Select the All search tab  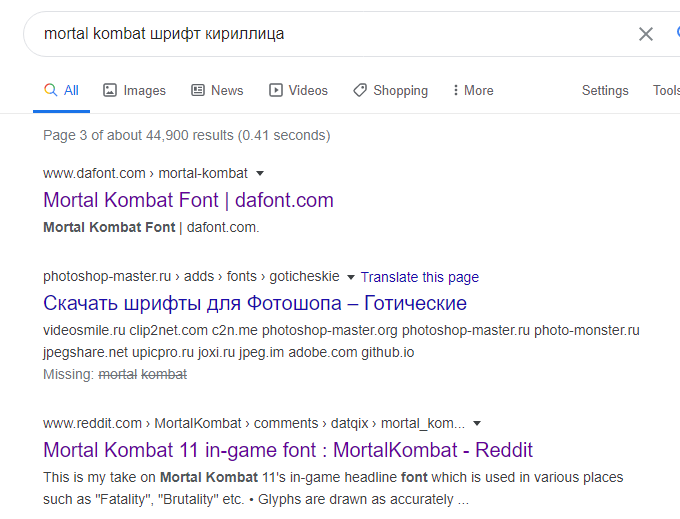pos(61,90)
